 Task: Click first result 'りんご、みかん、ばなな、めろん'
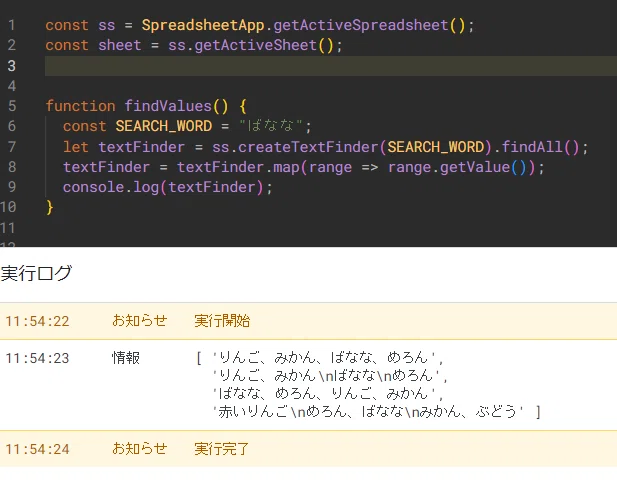324,358
